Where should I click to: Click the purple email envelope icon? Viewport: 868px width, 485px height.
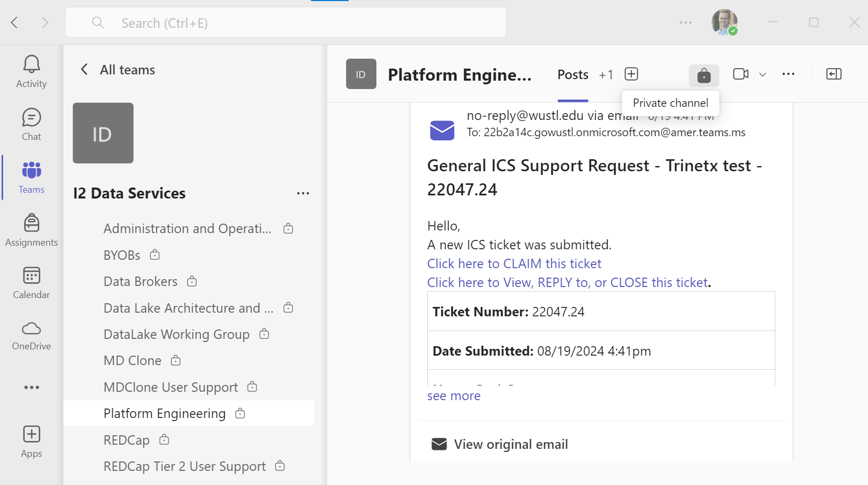(x=442, y=130)
